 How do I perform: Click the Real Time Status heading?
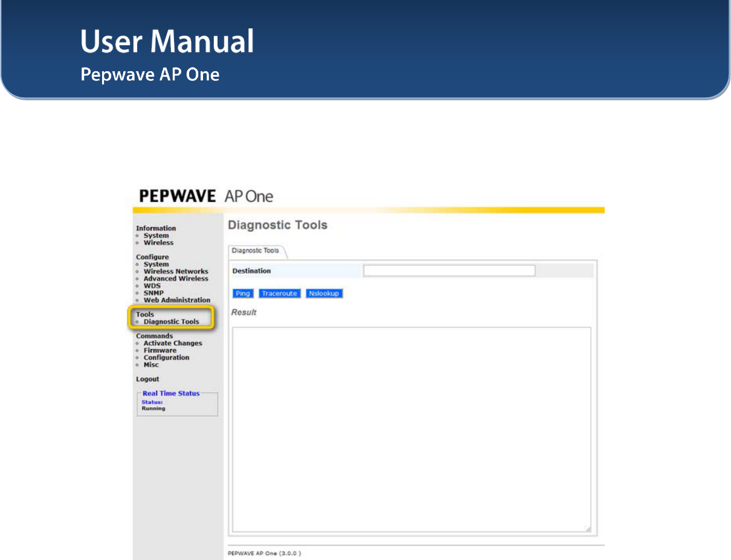(171, 393)
